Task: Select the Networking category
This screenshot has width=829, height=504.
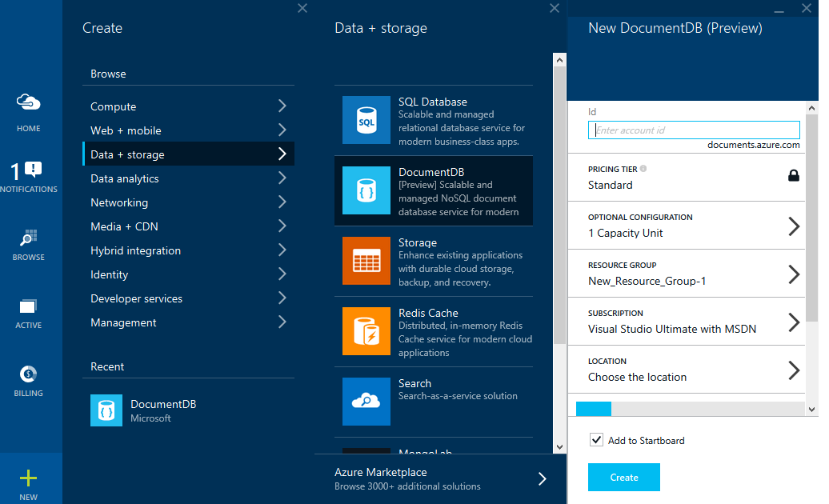Action: pyautogui.click(x=189, y=202)
